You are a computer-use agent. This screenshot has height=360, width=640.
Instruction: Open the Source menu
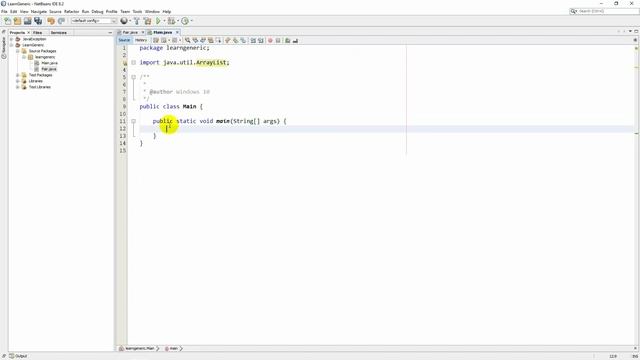coord(55,11)
